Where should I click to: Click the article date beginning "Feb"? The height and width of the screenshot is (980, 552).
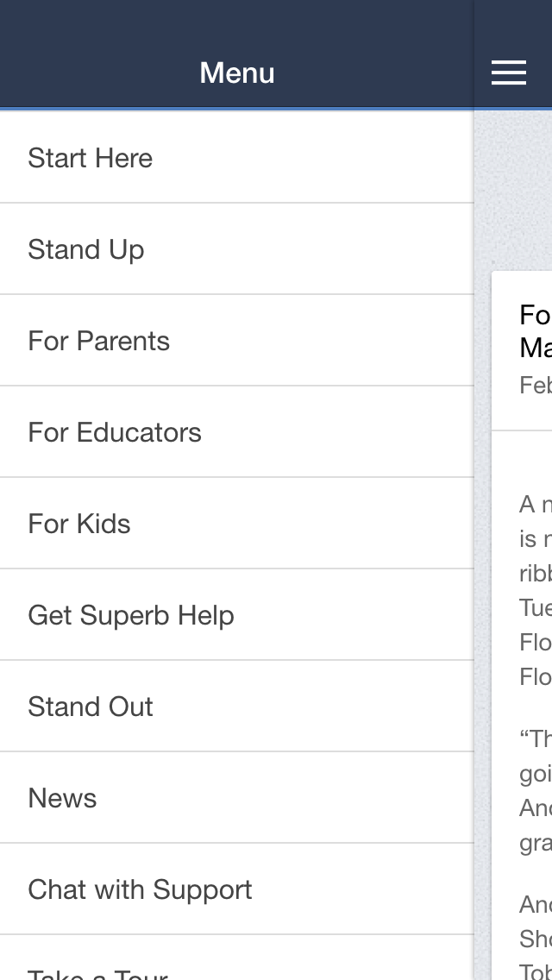tap(536, 385)
